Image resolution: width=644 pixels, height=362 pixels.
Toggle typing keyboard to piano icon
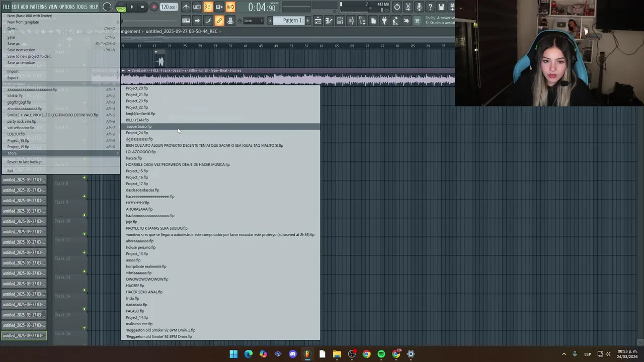pyautogui.click(x=186, y=21)
